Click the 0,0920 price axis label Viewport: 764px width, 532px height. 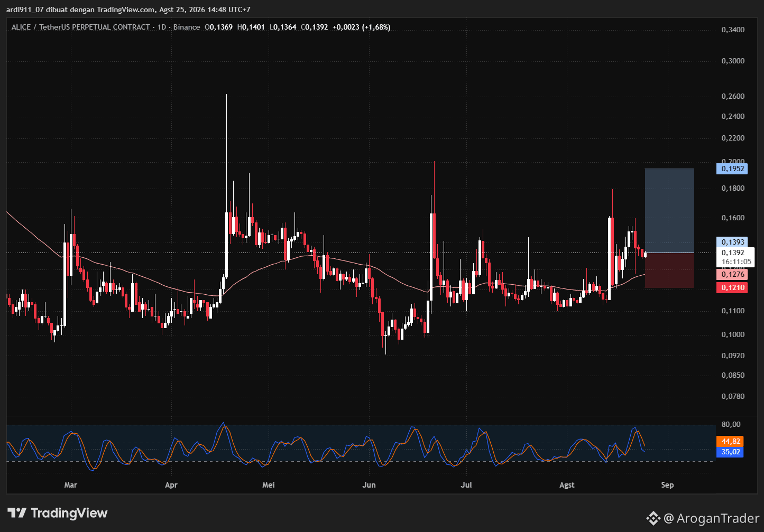tap(733, 356)
